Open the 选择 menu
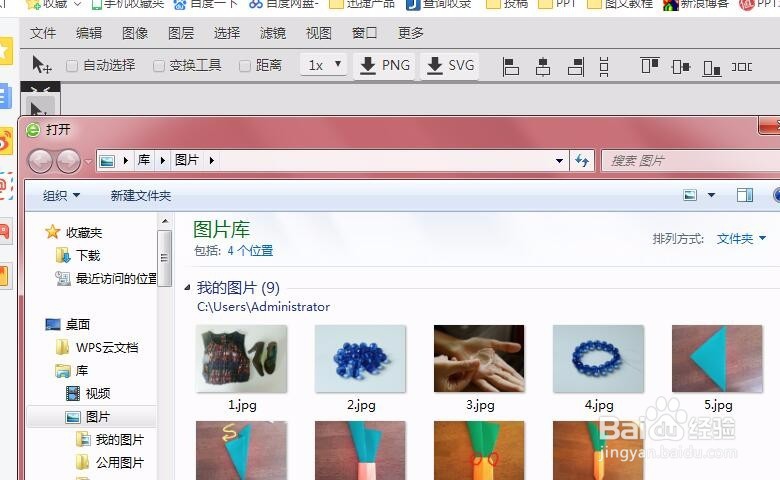The width and height of the screenshot is (780, 480). coord(227,33)
